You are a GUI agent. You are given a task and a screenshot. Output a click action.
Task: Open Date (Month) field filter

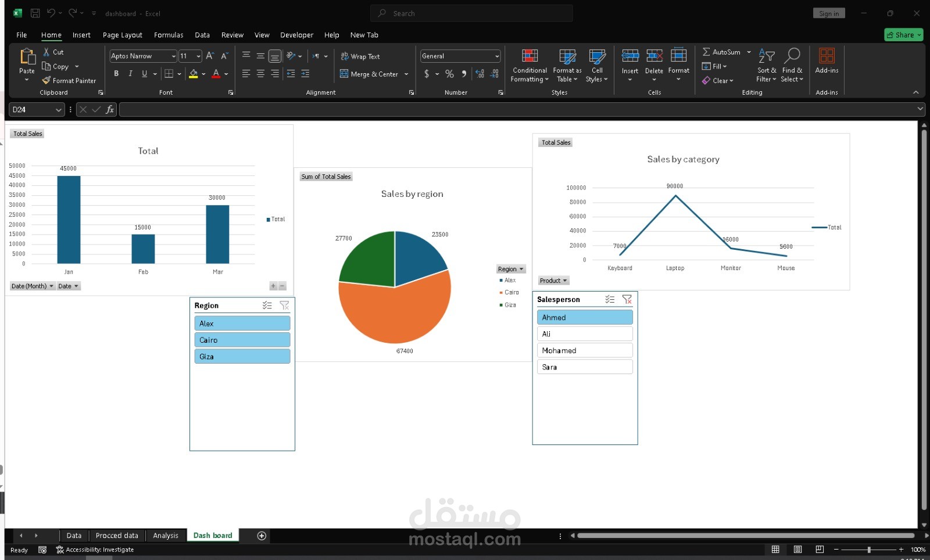pos(33,286)
